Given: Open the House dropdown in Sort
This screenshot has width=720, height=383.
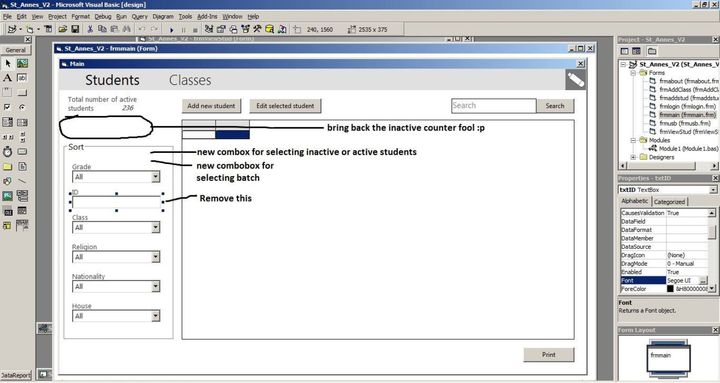Looking at the screenshot, I should tap(156, 316).
